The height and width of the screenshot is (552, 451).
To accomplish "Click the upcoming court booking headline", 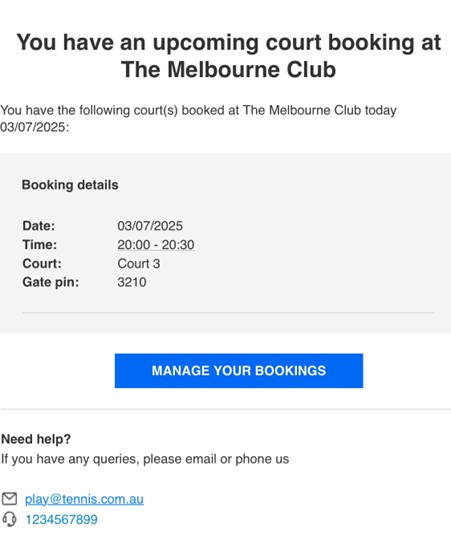I will click(x=228, y=56).
